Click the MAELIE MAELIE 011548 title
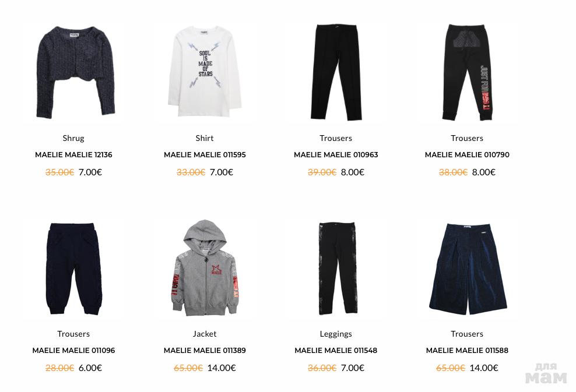The image size is (576, 392). 336,351
